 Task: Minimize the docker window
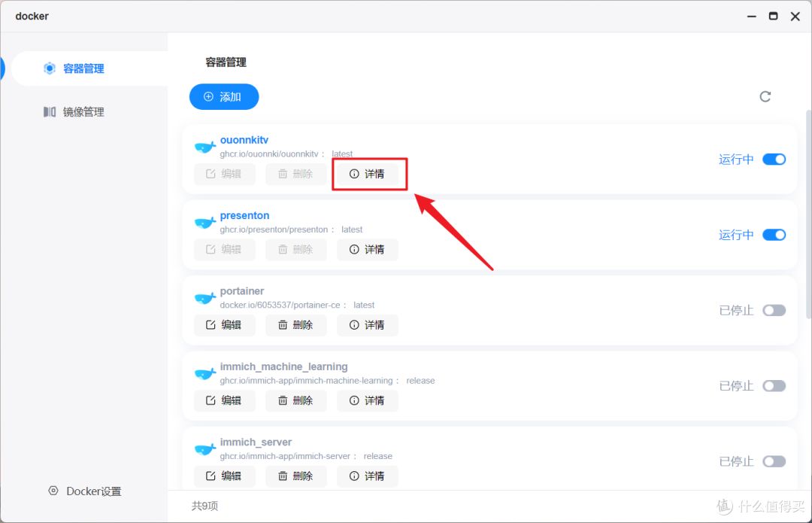point(751,17)
